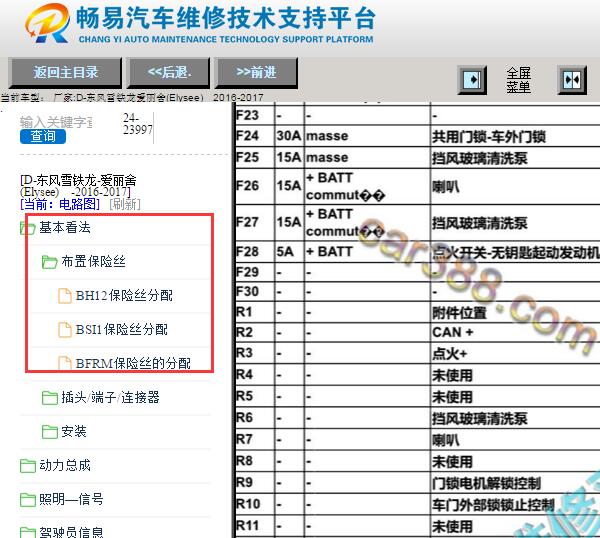600x538 pixels.
Task: Select the F26 row label
Action: pos(247,186)
